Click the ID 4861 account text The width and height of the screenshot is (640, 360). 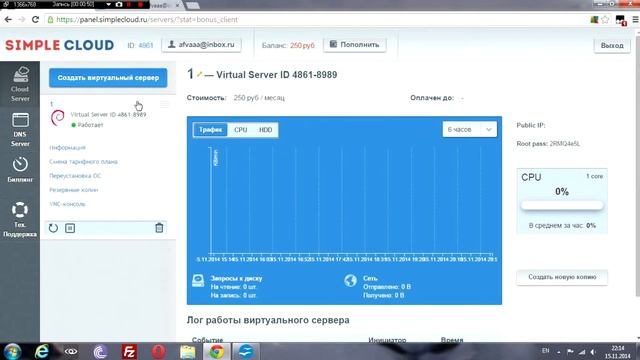(x=140, y=45)
